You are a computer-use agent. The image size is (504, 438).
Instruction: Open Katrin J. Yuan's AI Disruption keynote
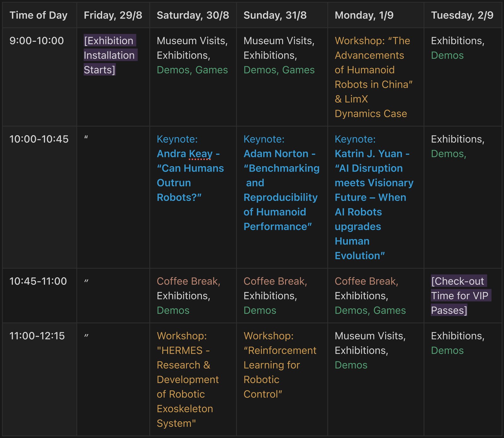click(374, 197)
